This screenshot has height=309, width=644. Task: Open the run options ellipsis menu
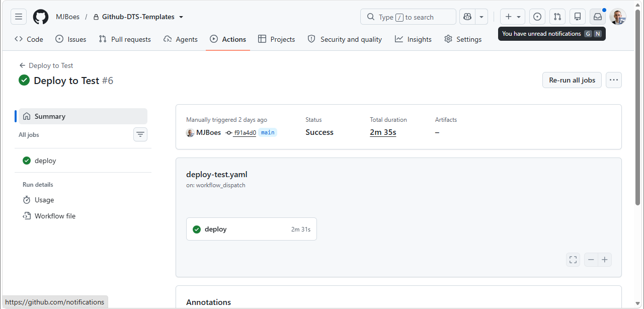614,80
